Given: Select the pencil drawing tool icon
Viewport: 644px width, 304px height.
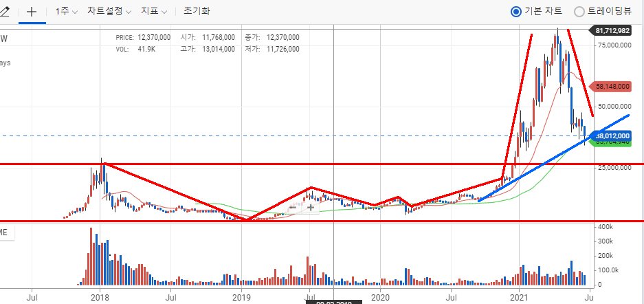Looking at the screenshot, I should [x=3, y=11].
